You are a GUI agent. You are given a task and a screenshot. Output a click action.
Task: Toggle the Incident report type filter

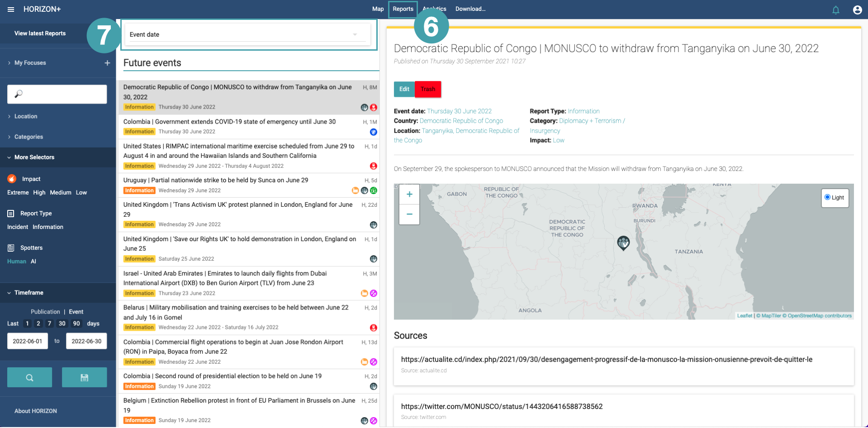point(18,227)
